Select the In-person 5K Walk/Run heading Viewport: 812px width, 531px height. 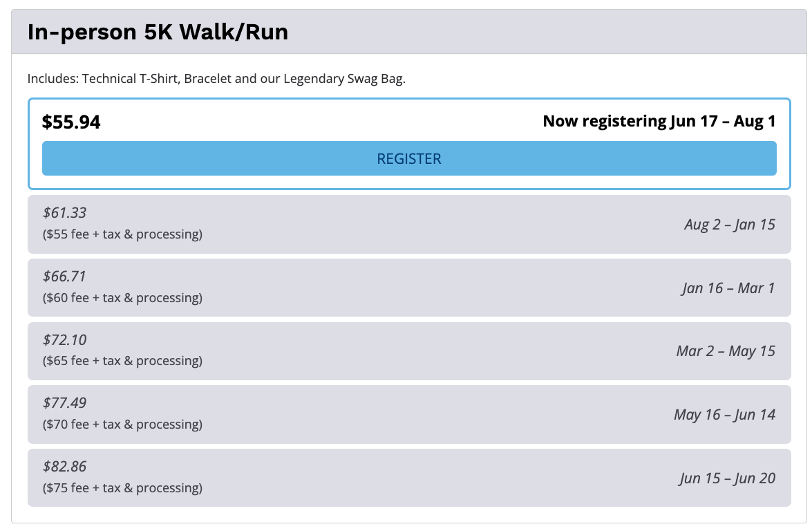[158, 32]
